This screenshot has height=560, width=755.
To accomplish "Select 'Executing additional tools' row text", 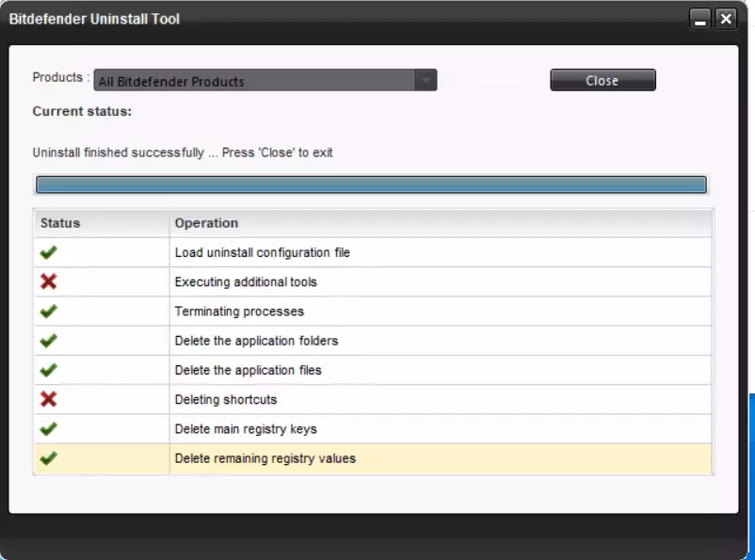I will (246, 281).
